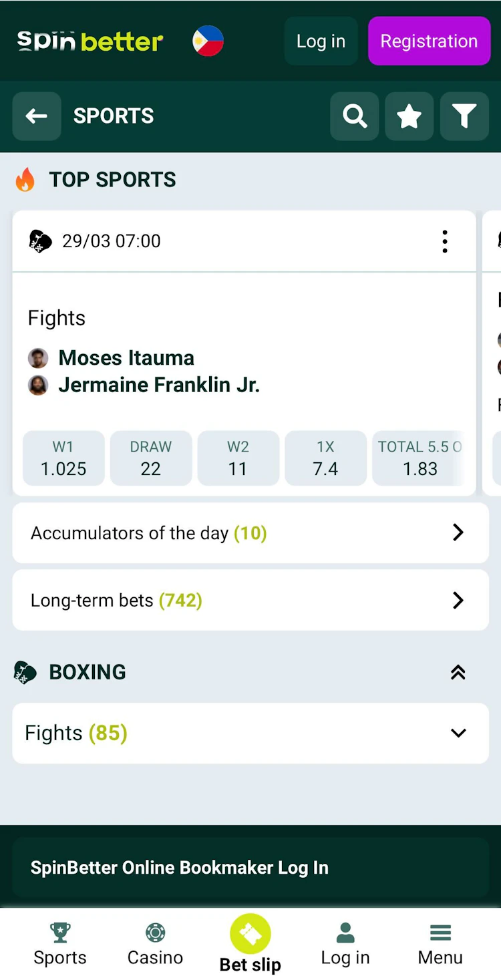
Task: Select W1 odds 1.025
Action: click(x=63, y=458)
